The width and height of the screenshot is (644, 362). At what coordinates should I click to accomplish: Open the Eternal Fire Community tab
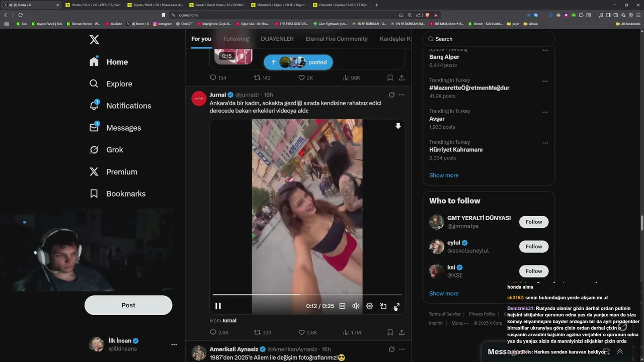337,39
